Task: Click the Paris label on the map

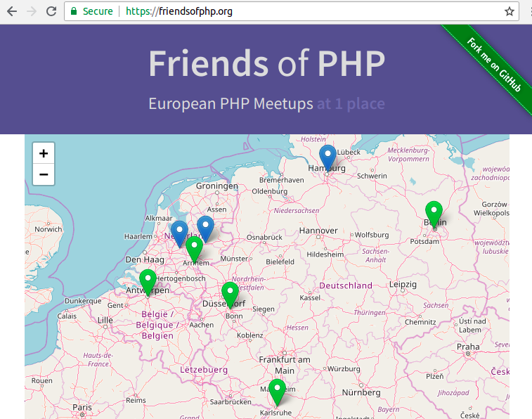Action: tap(82, 407)
